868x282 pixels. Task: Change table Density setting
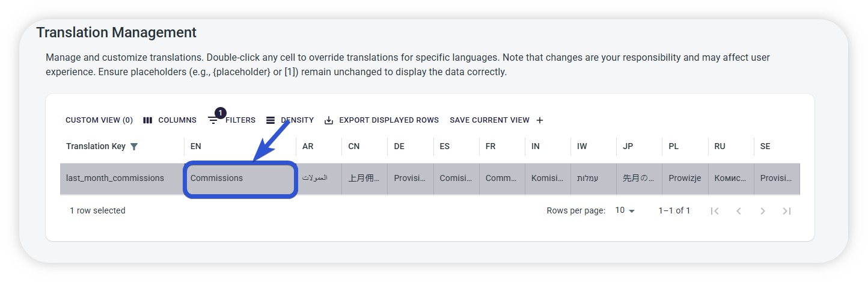[x=290, y=120]
